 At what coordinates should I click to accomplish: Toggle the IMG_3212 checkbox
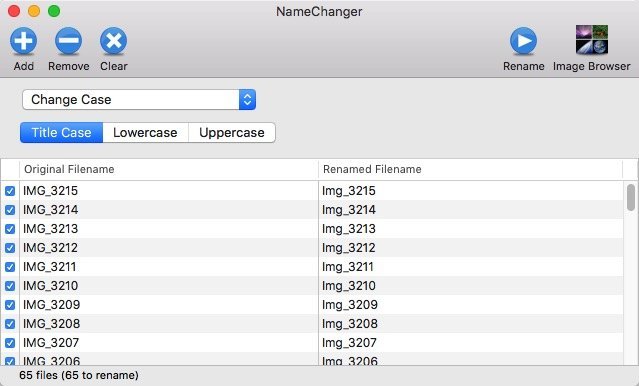pyautogui.click(x=10, y=248)
